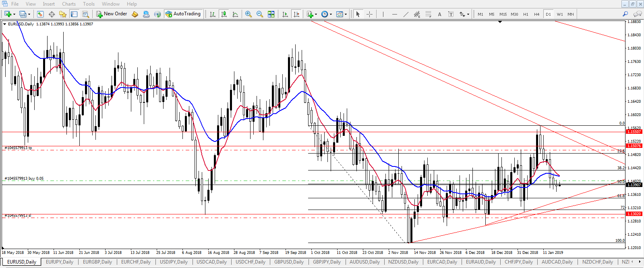Switch the chart to Bar Chart

coord(213,14)
